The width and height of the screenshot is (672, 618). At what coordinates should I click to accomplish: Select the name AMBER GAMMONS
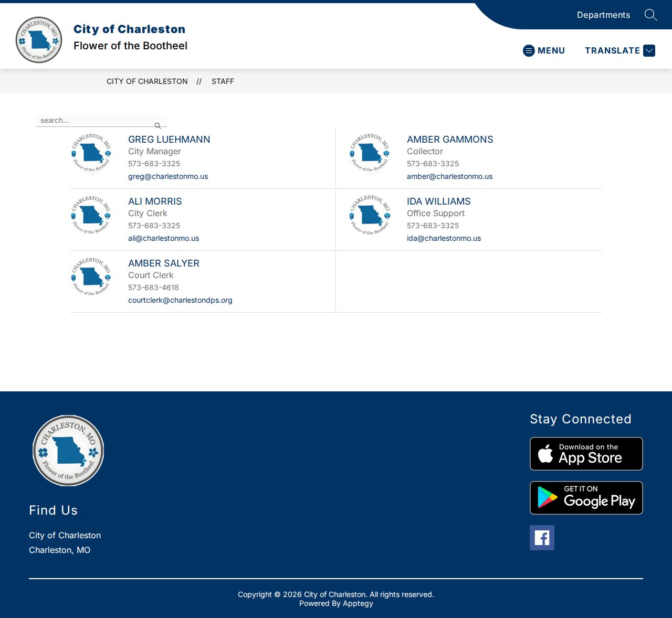(450, 140)
